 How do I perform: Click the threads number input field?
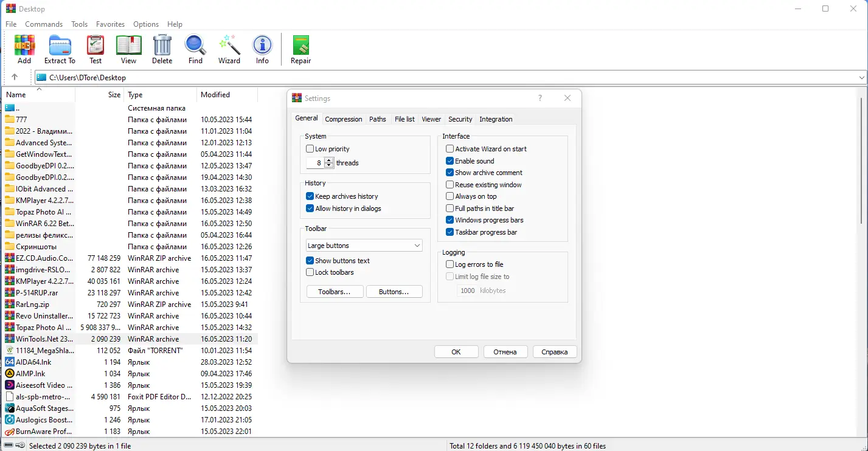click(x=316, y=163)
